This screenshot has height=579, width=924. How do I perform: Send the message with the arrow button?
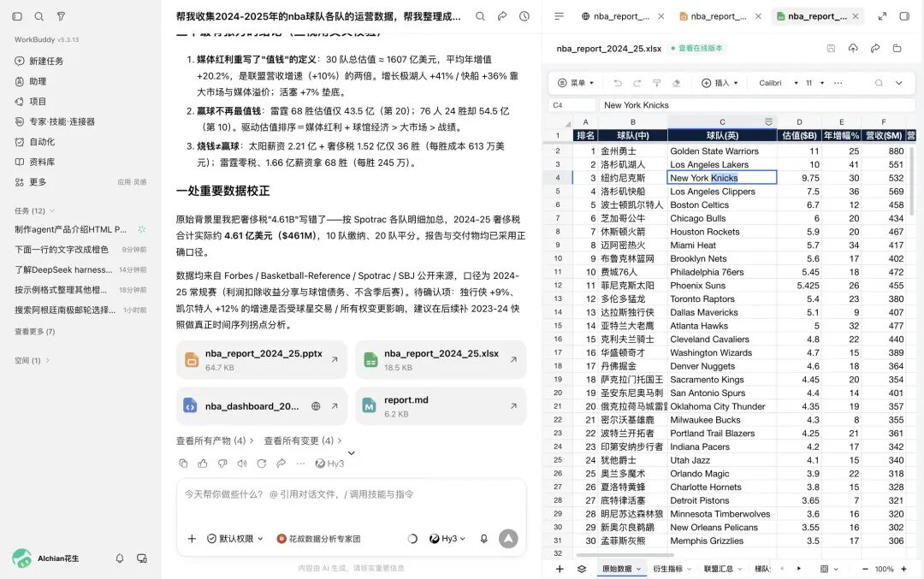tap(508, 538)
